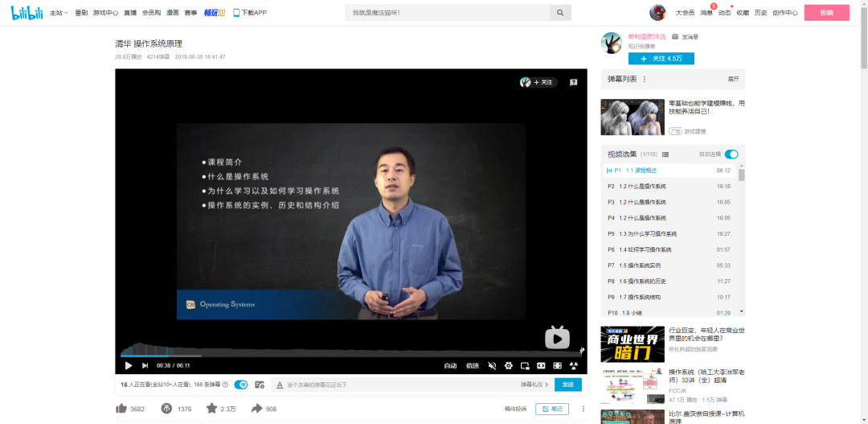Viewport: 868px width, 424px height.
Task: Select episode P9 1.7 操作系统结构
Action: (x=669, y=297)
